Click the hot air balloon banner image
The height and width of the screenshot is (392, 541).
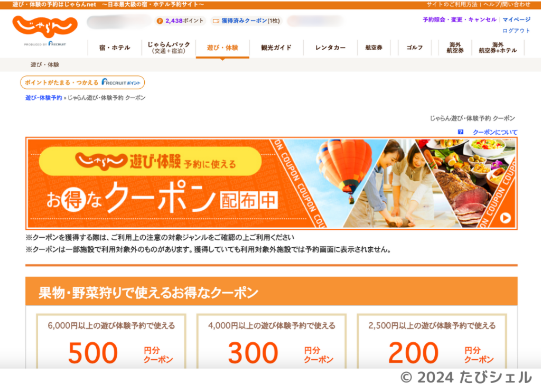point(344,167)
